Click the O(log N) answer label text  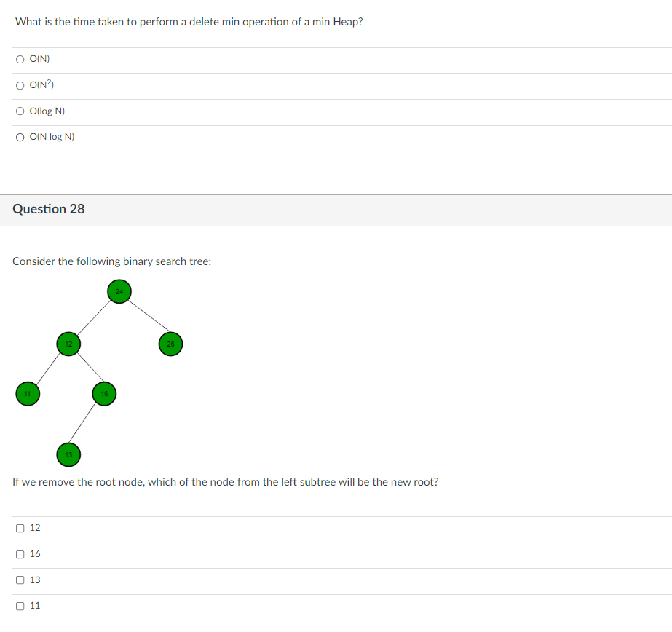[47, 111]
